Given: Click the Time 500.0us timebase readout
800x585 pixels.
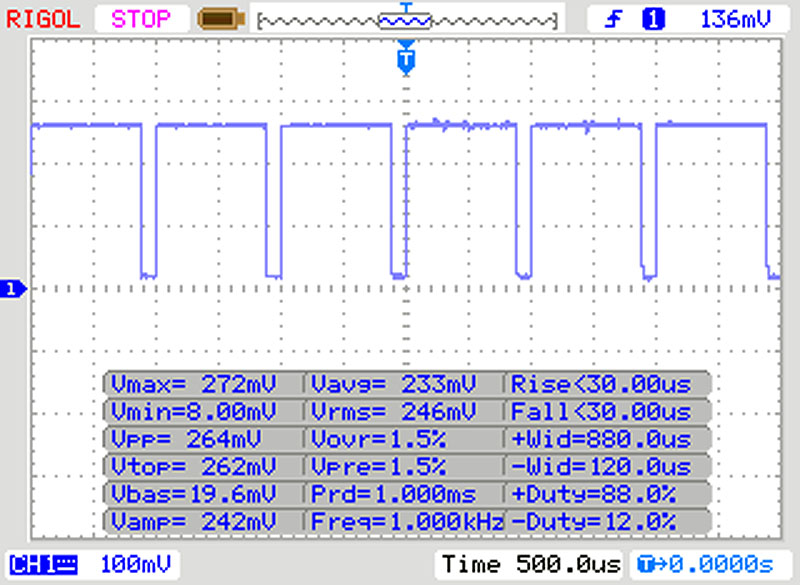Looking at the screenshot, I should 531,565.
